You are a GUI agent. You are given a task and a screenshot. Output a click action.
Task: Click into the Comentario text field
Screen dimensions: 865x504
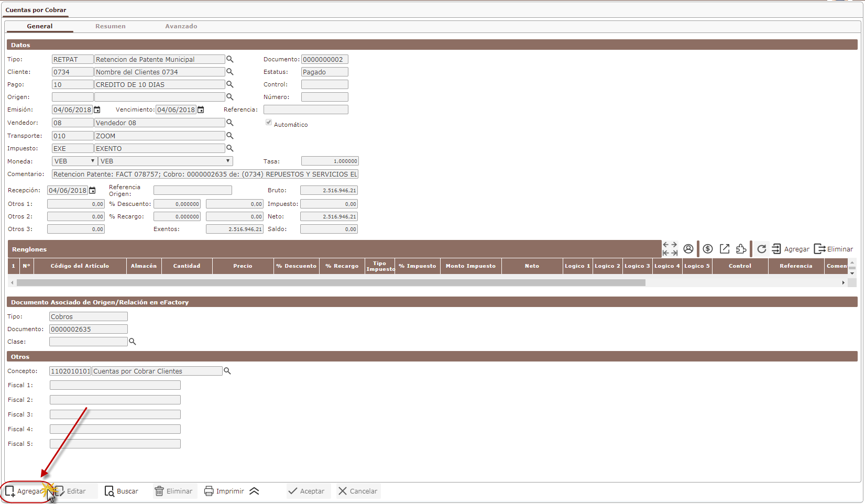204,174
